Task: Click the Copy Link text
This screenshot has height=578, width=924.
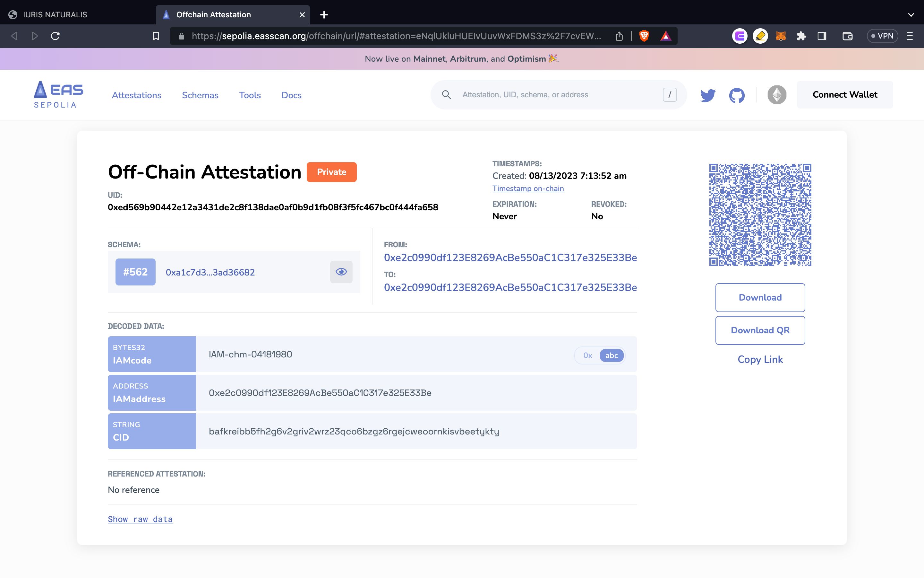Action: 760,359
